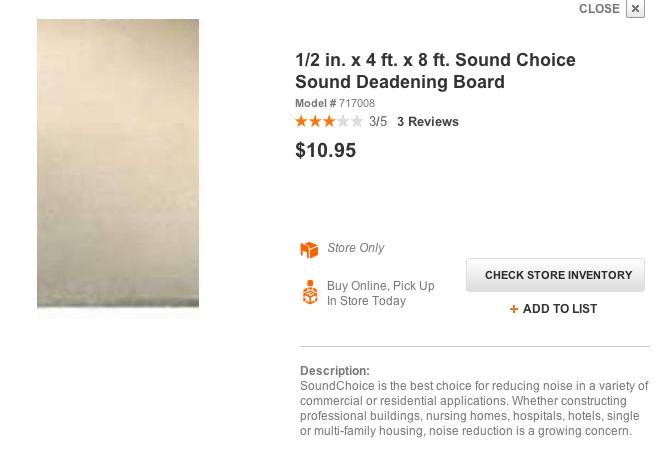Click the SoundChoice description paragraph
The height and width of the screenshot is (460, 658).
[474, 408]
